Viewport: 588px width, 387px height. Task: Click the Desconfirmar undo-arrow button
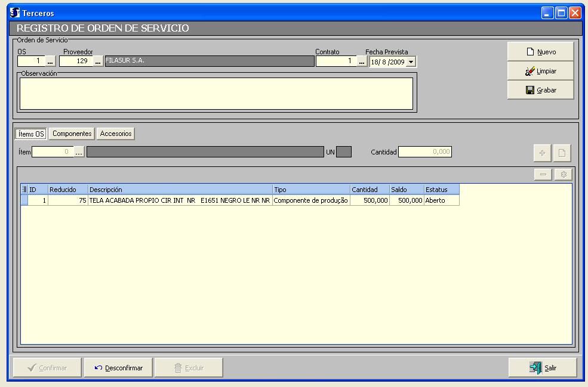coord(118,368)
